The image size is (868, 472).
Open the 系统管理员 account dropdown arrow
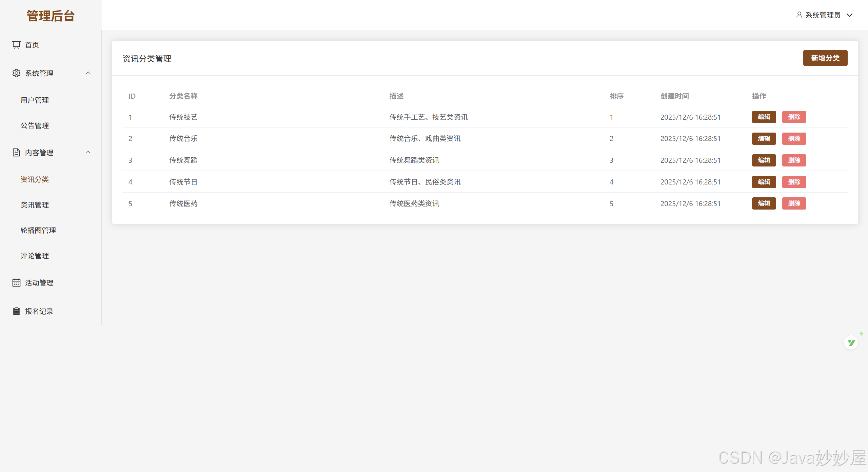850,15
